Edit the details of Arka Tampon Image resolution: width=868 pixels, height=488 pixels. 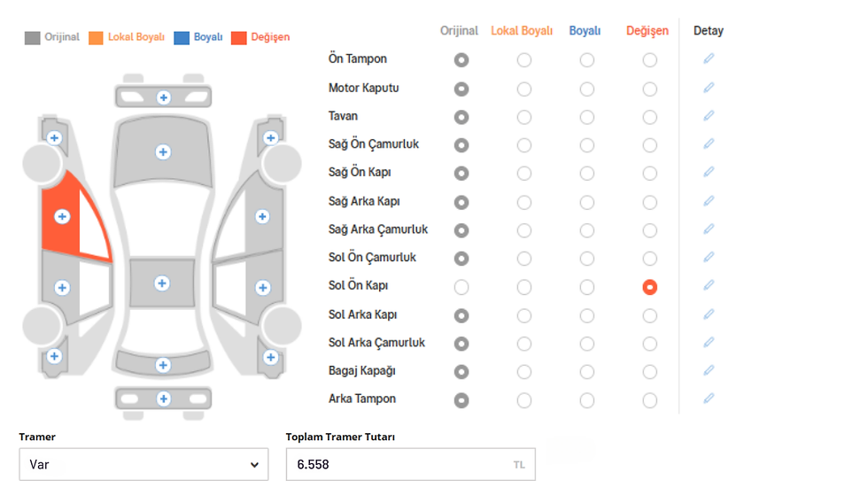[709, 399]
